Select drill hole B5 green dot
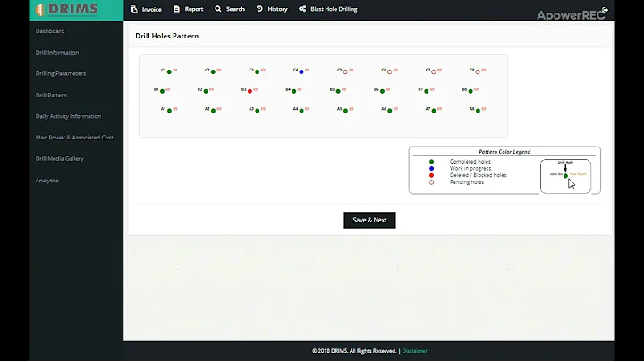Image resolution: width=644 pixels, height=361 pixels. pos(338,91)
